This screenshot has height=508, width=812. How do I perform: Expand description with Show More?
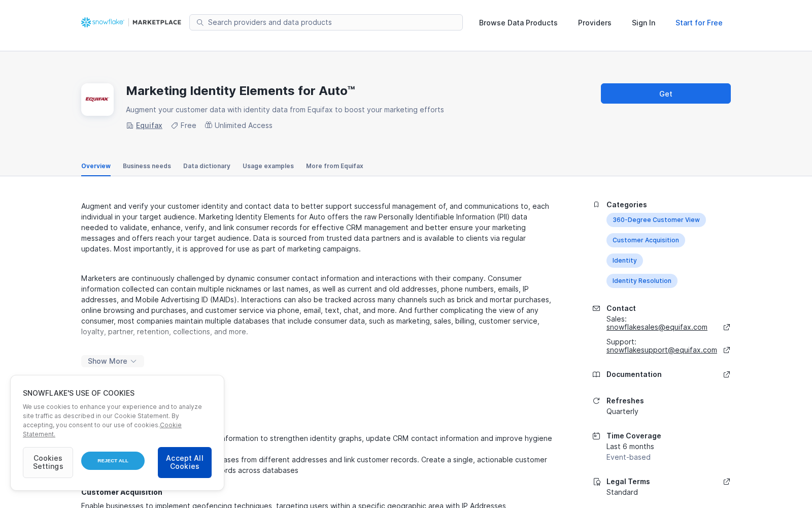tap(113, 361)
